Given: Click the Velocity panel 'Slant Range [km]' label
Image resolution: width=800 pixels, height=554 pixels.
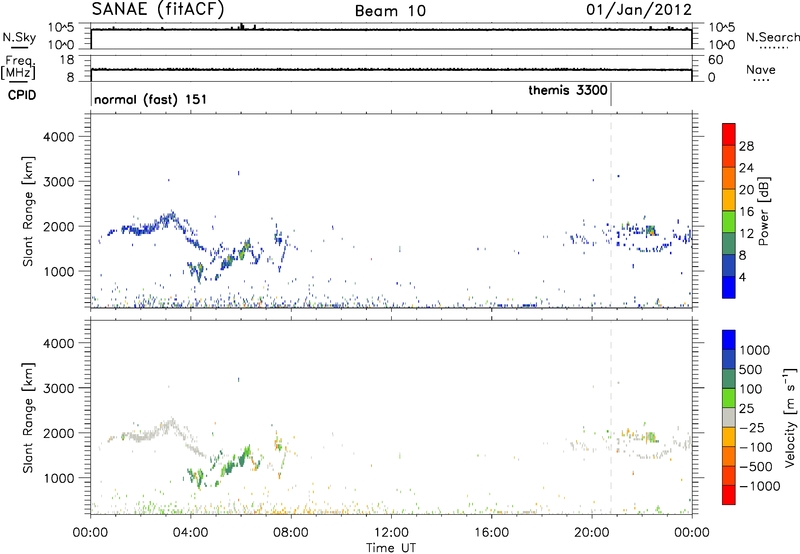Looking at the screenshot, I should click(28, 417).
